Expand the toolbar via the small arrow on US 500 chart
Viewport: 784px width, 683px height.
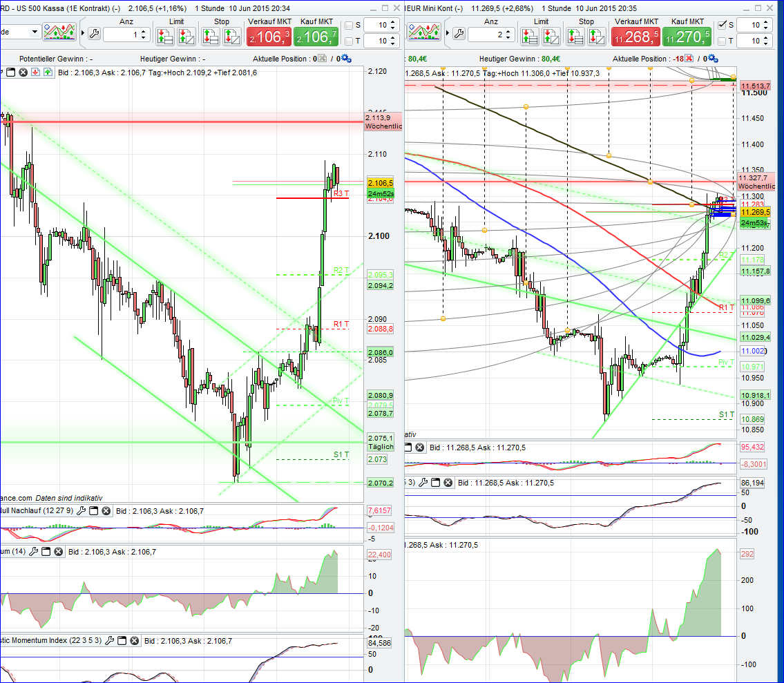pyautogui.click(x=83, y=33)
